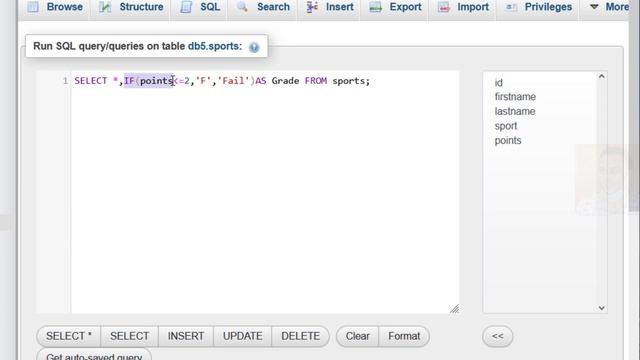Click the column list scroll-down arrow
Screen dimensions: 640x360
pos(601,308)
